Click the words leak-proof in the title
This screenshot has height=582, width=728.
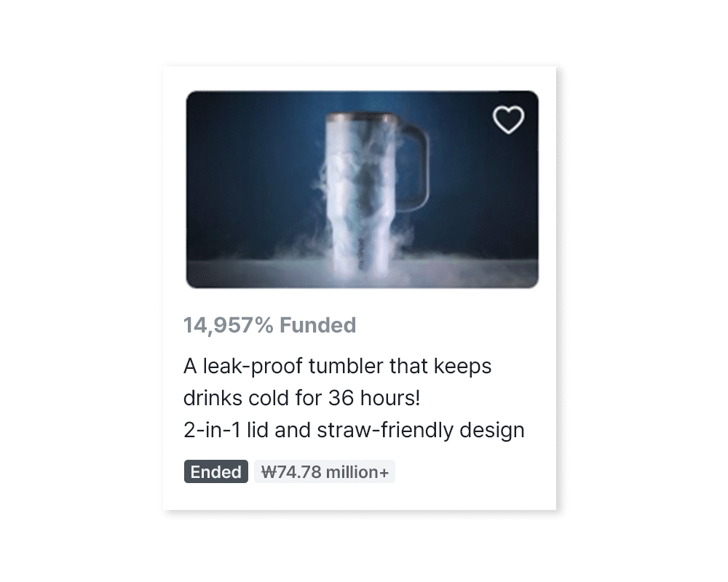(253, 366)
